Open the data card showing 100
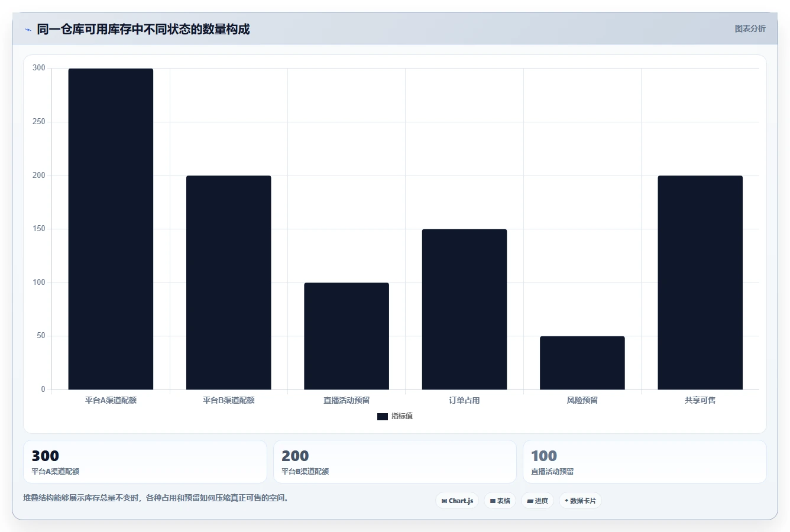 pos(645,462)
